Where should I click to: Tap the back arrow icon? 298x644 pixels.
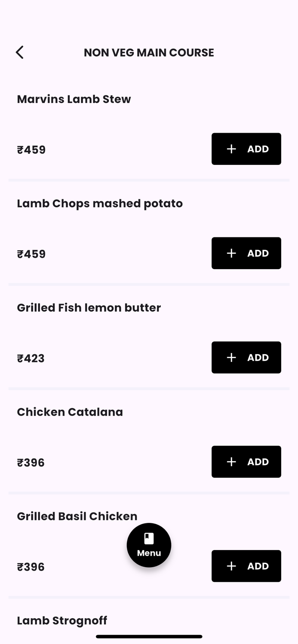[19, 52]
